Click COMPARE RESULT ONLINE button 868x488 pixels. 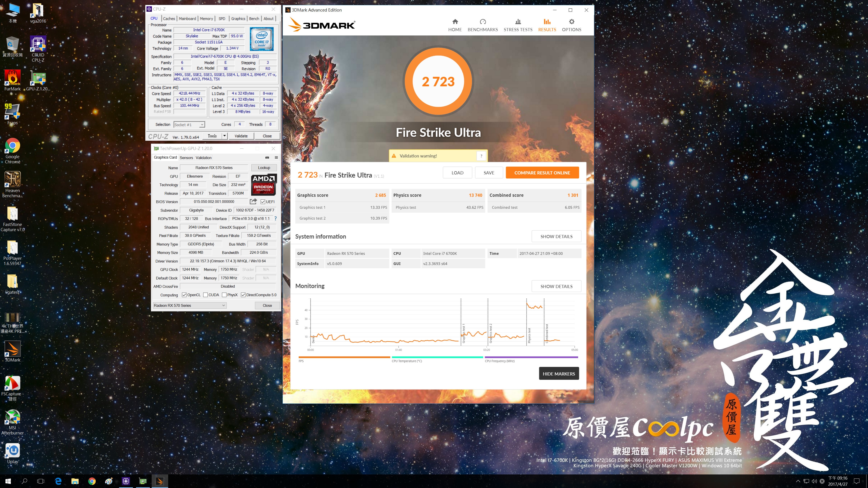(542, 173)
